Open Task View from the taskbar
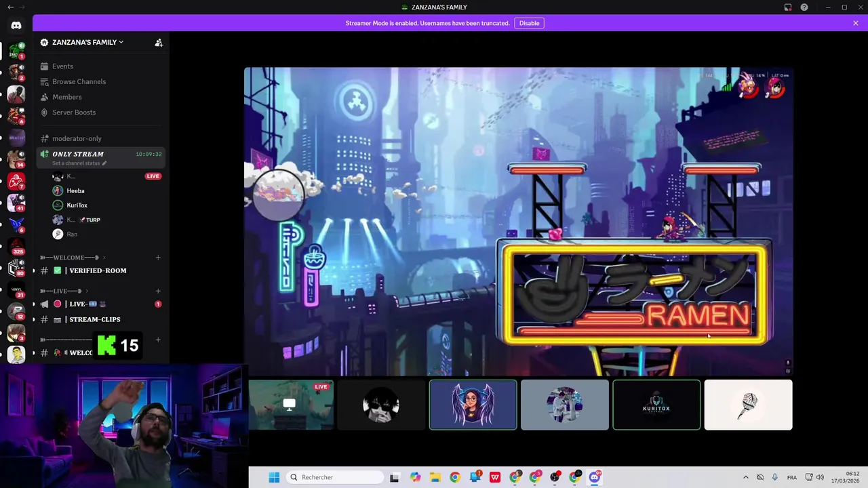The height and width of the screenshot is (488, 868). pyautogui.click(x=395, y=477)
